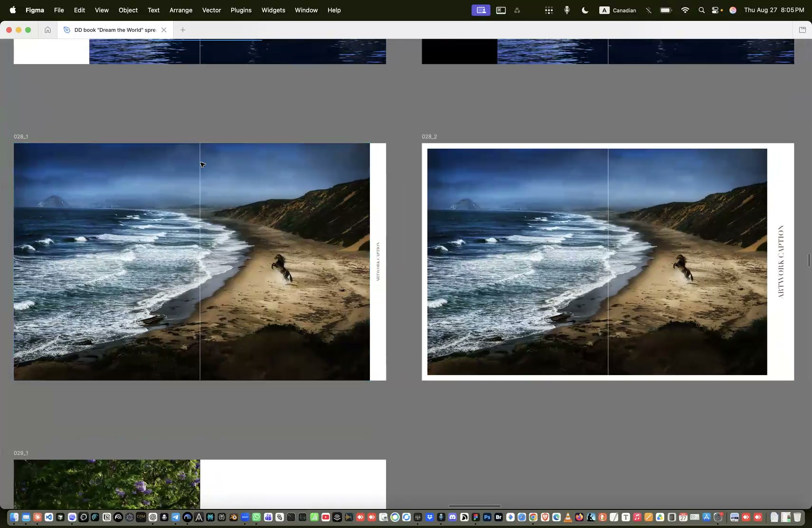Open the Wi-Fi status menu
The height and width of the screenshot is (528, 812).
coord(685,10)
